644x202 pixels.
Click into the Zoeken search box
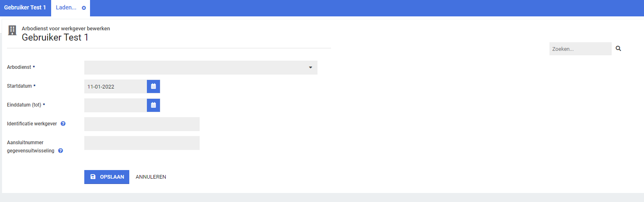580,49
